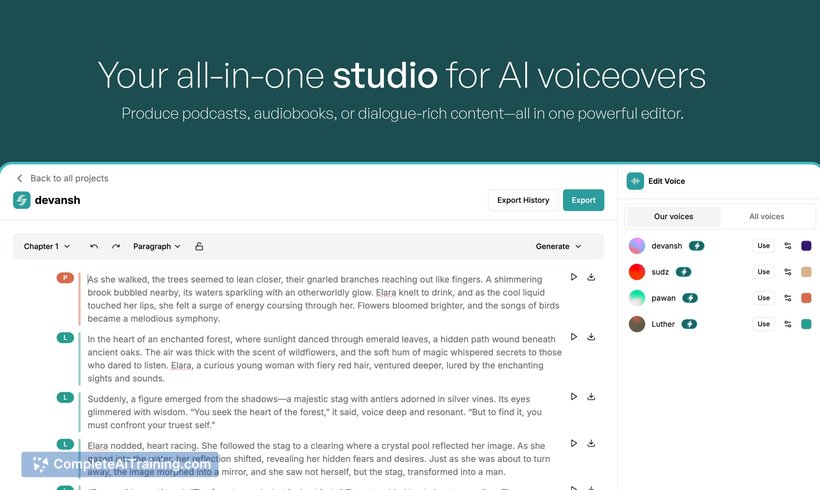The image size is (820, 490).
Task: Click the lightning badge next to devansh
Action: click(697, 246)
